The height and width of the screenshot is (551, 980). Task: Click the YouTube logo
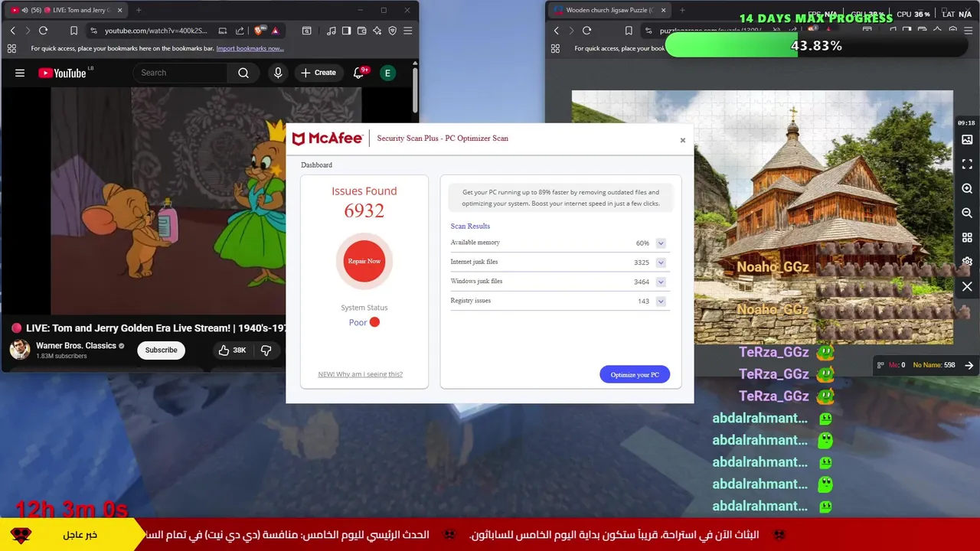[x=63, y=73]
